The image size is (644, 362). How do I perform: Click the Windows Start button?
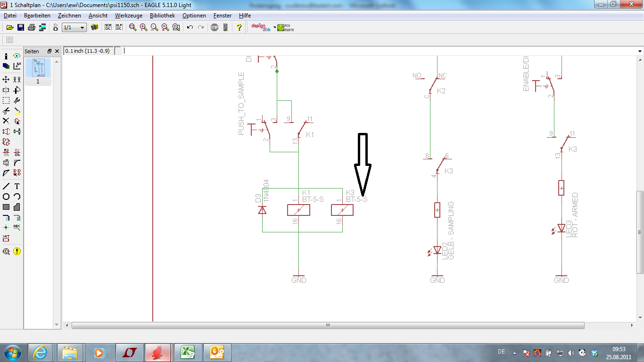(12, 352)
